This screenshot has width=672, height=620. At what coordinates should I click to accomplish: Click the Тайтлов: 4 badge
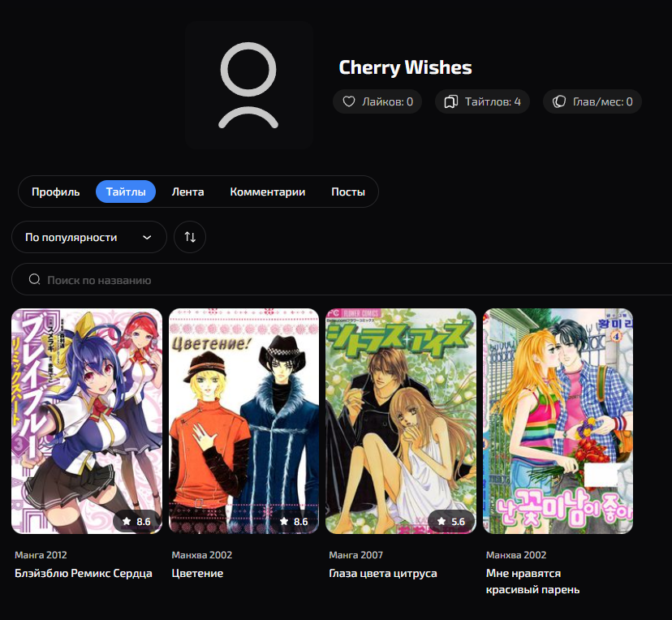(483, 101)
